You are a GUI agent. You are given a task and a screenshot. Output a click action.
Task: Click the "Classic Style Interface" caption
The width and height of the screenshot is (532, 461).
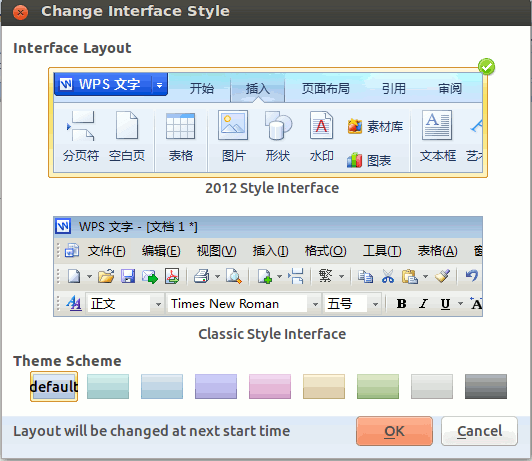click(x=272, y=334)
